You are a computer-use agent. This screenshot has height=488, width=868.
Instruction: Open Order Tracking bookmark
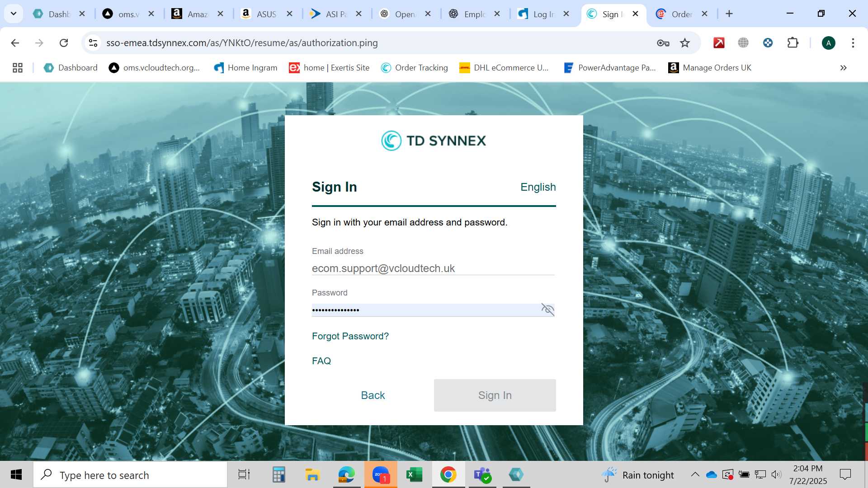415,68
